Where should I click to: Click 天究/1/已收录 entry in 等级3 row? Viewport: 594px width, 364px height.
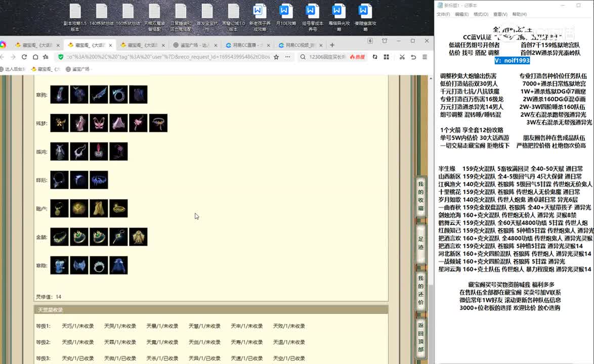tap(77, 358)
